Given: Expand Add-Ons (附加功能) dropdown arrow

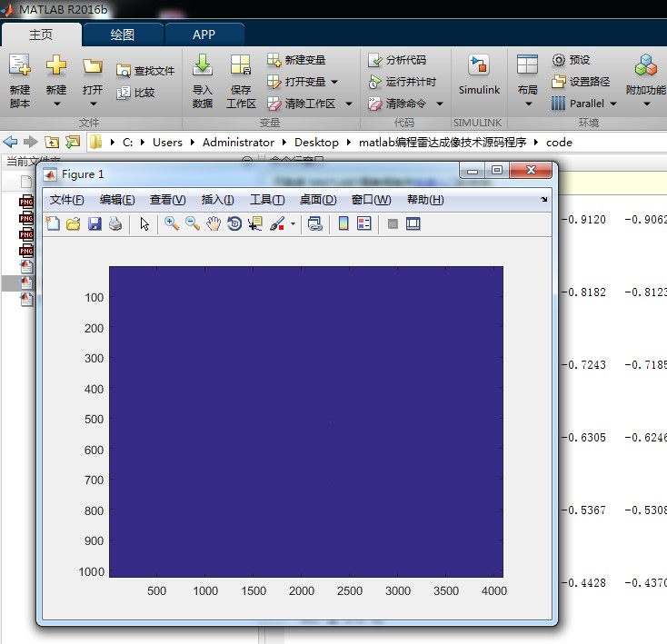Looking at the screenshot, I should click(647, 104).
